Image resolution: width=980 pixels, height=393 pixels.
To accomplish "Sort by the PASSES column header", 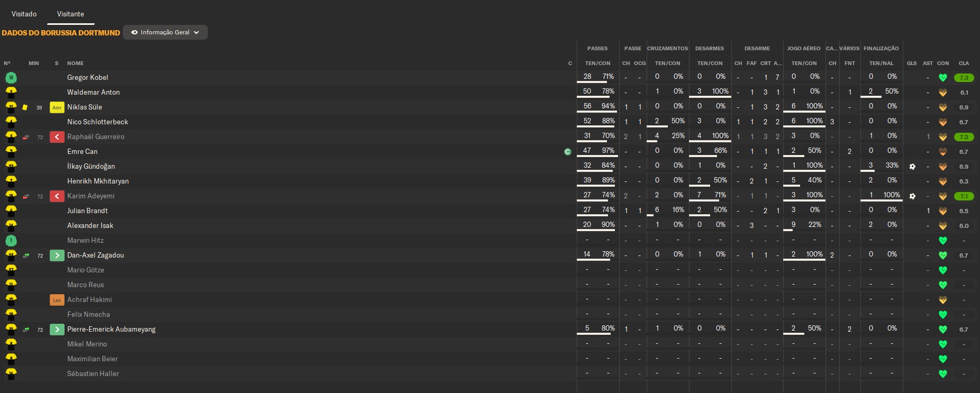I will point(597,49).
